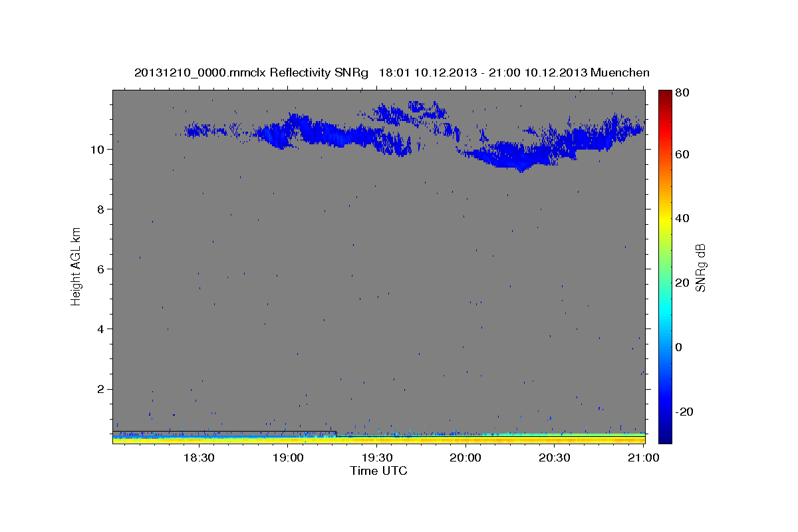Viewport: 798px width, 532px height.
Task: Click the 19:30 time tick label
Action: 376,458
